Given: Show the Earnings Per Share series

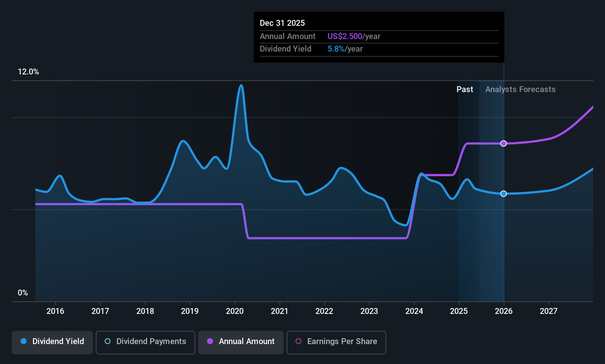Looking at the screenshot, I should coord(336,342).
